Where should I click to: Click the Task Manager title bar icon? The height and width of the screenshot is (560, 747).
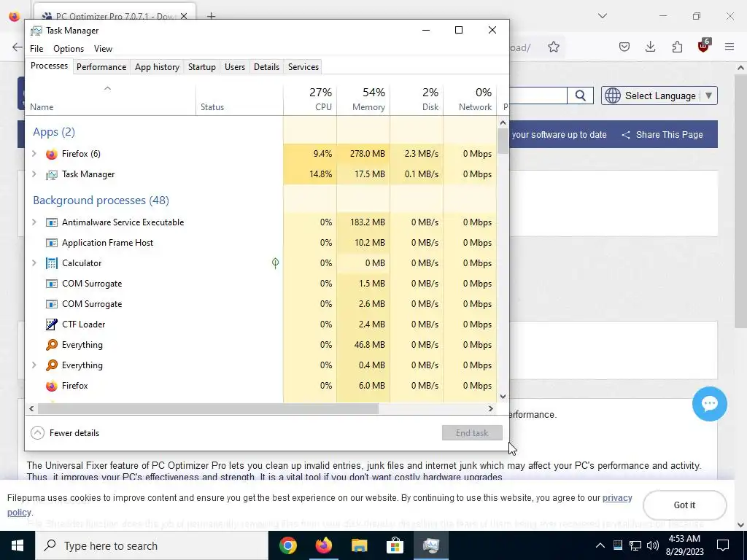36,31
